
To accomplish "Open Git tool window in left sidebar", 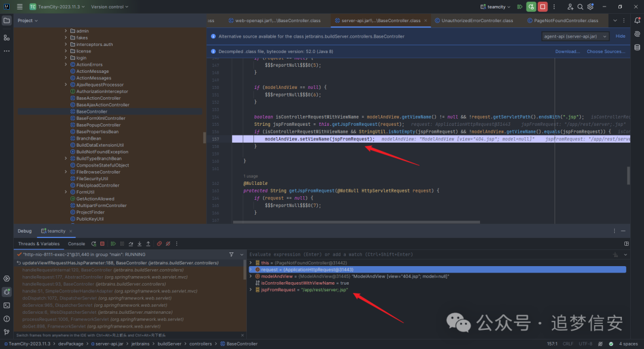I will click(x=7, y=332).
